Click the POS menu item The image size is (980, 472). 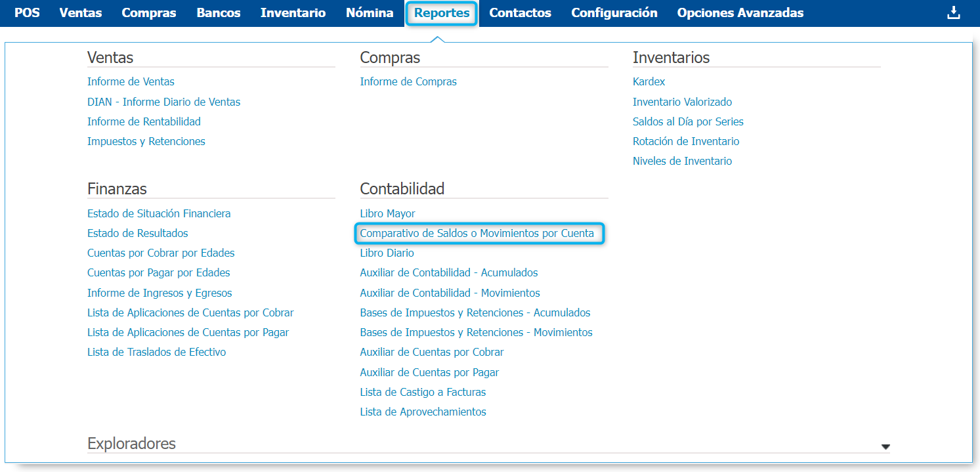tap(27, 13)
